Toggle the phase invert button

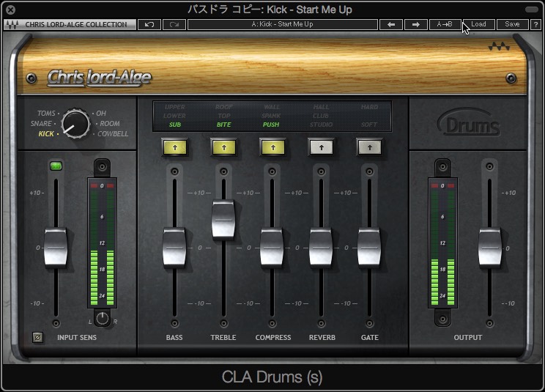pyautogui.click(x=37, y=337)
